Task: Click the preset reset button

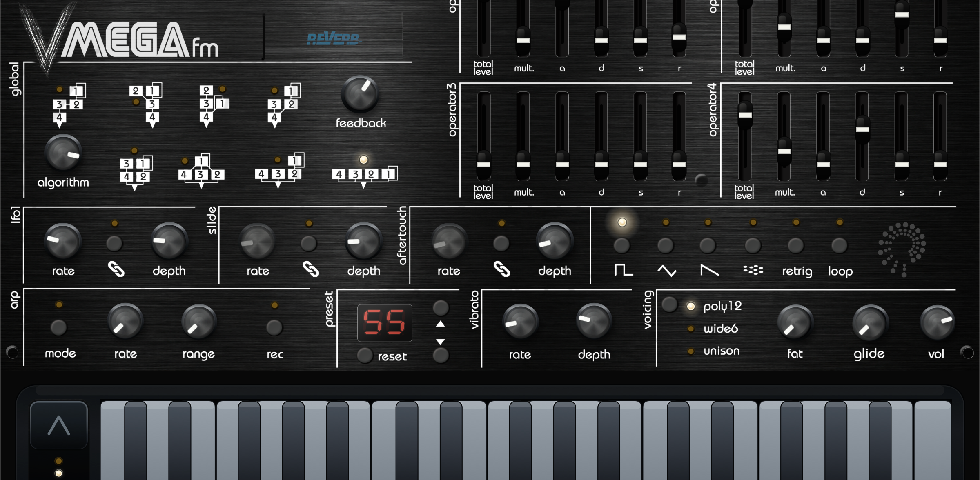Action: [365, 356]
